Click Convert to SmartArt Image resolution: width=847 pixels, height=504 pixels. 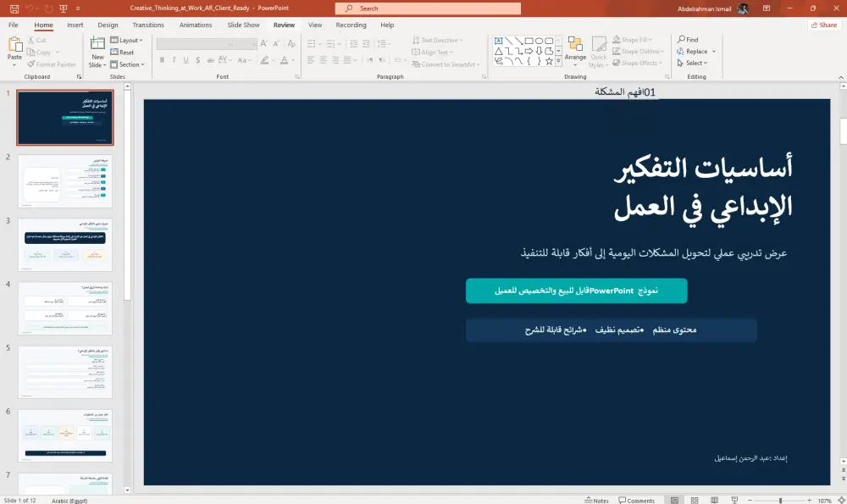point(446,64)
